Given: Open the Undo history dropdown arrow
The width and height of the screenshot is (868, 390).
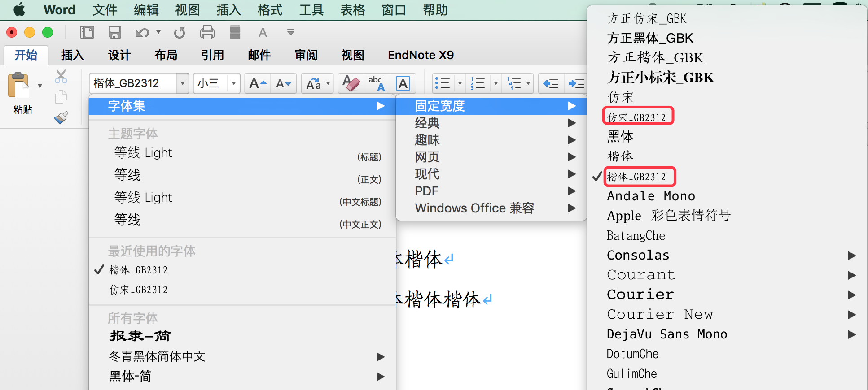Looking at the screenshot, I should [158, 32].
